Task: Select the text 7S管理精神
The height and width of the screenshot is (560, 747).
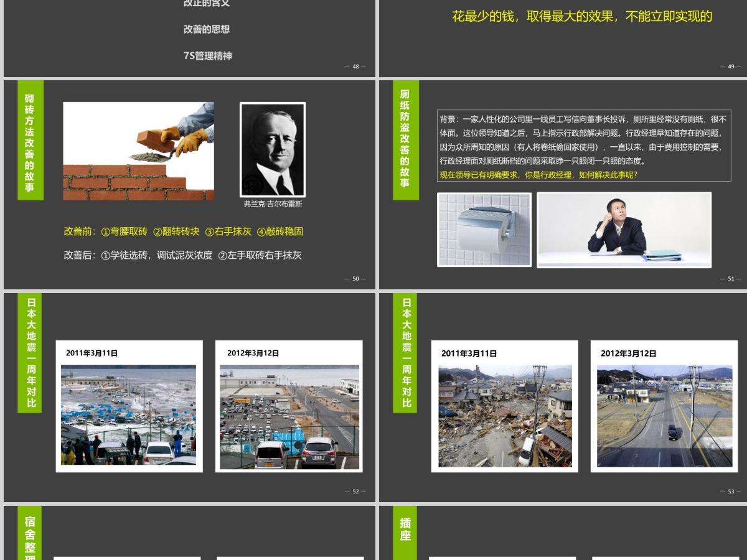Action: (x=207, y=56)
